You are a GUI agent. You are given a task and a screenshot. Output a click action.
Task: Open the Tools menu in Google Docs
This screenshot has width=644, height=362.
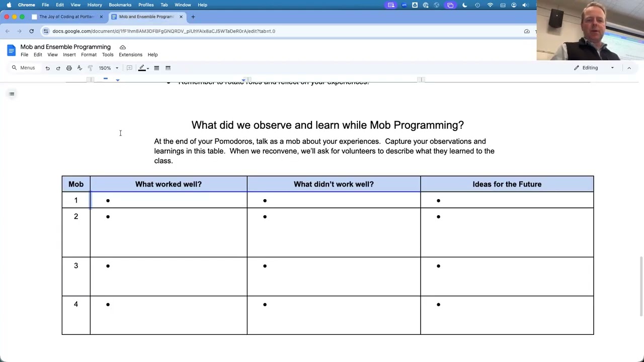pos(108,55)
